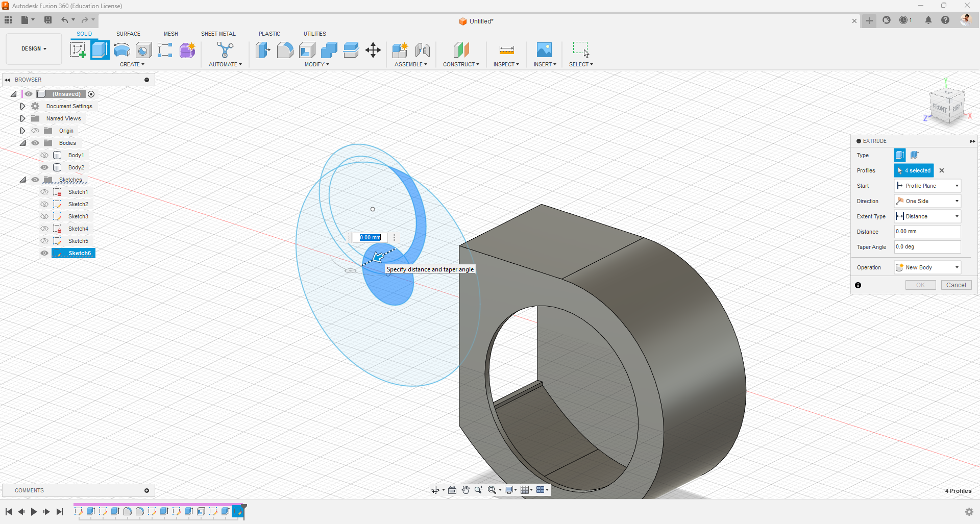The image size is (980, 524).
Task: Toggle visibility of Body1
Action: pos(44,155)
